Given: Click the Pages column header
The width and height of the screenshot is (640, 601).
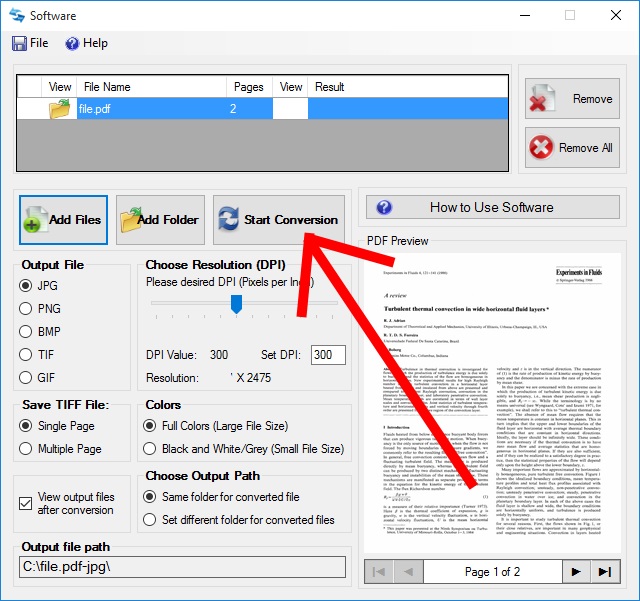Looking at the screenshot, I should click(249, 87).
